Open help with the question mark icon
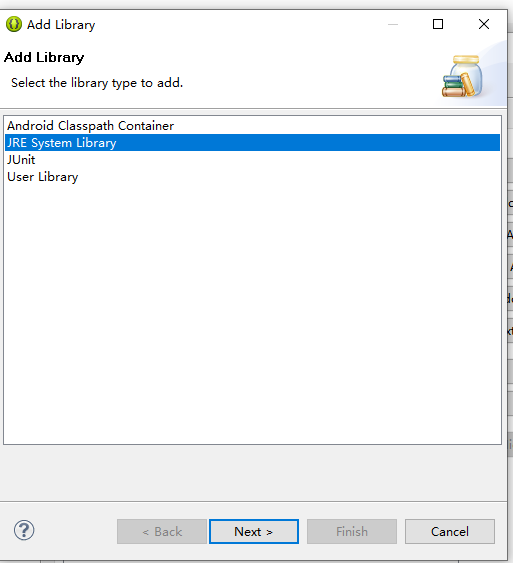513x563 pixels. click(24, 530)
